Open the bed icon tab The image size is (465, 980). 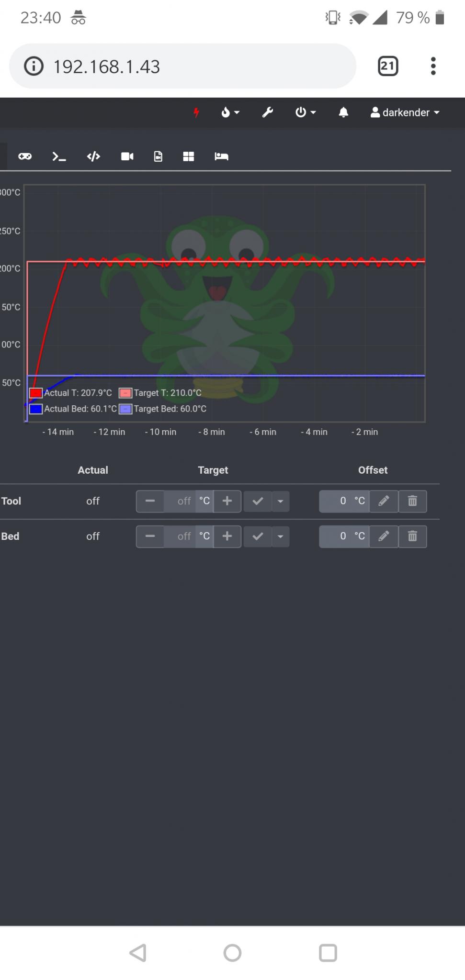pos(221,156)
